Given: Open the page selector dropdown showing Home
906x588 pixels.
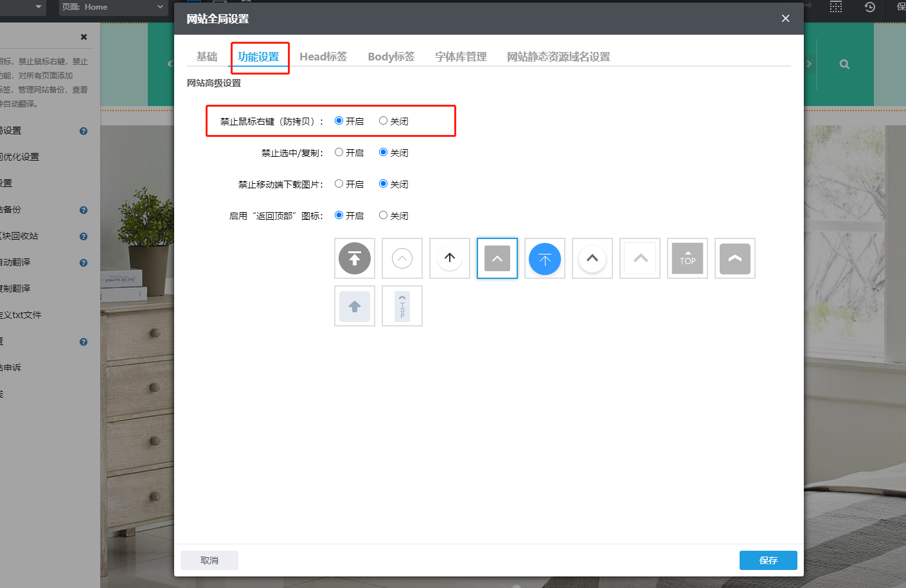Looking at the screenshot, I should [x=113, y=7].
